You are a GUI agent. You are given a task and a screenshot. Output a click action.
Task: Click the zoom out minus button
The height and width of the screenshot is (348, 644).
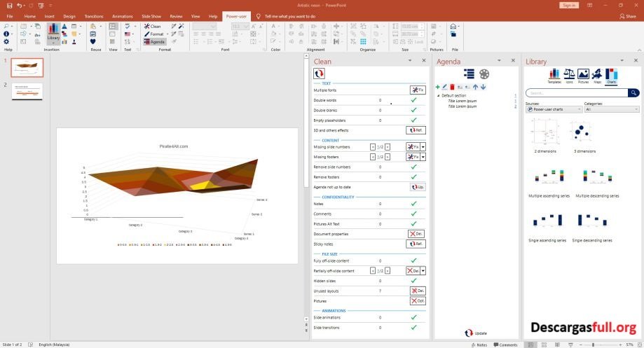581,344
